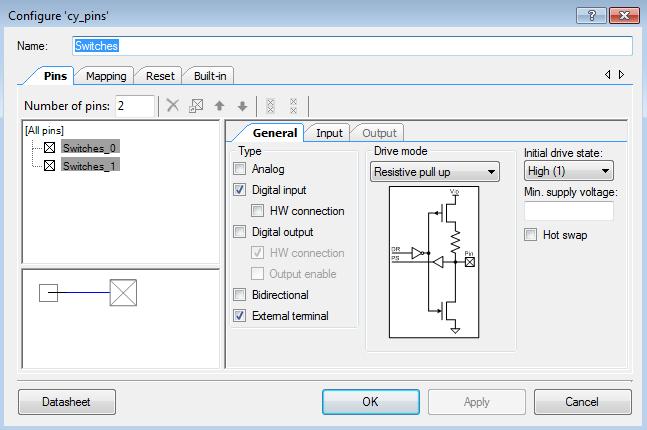Screen dimensions: 647x430
Task: Uncheck the External terminal checkbox
Action: tap(239, 316)
